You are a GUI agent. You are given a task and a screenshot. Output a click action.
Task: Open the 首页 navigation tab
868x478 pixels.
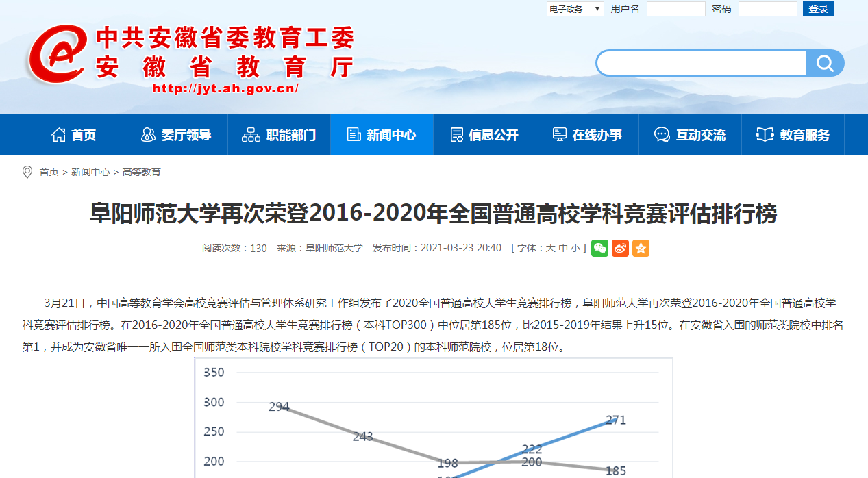coord(74,135)
